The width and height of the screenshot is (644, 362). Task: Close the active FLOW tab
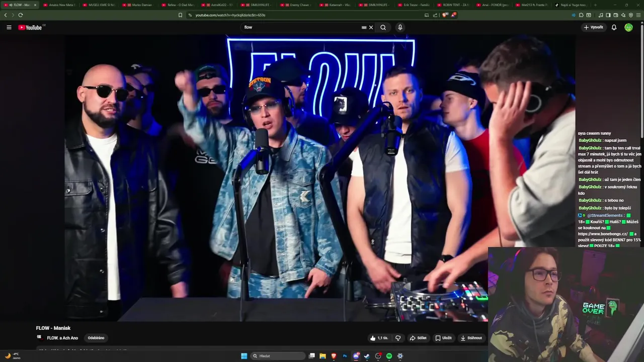35,5
